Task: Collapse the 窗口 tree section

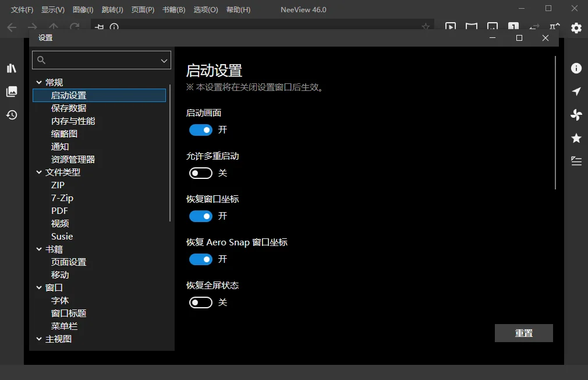Action: [x=39, y=288]
